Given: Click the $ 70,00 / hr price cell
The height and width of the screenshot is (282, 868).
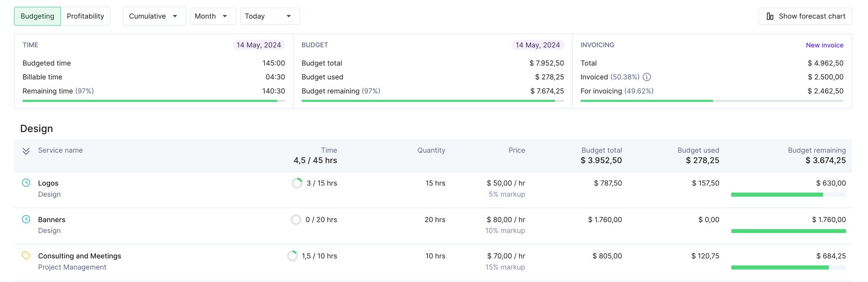Looking at the screenshot, I should click(506, 256).
